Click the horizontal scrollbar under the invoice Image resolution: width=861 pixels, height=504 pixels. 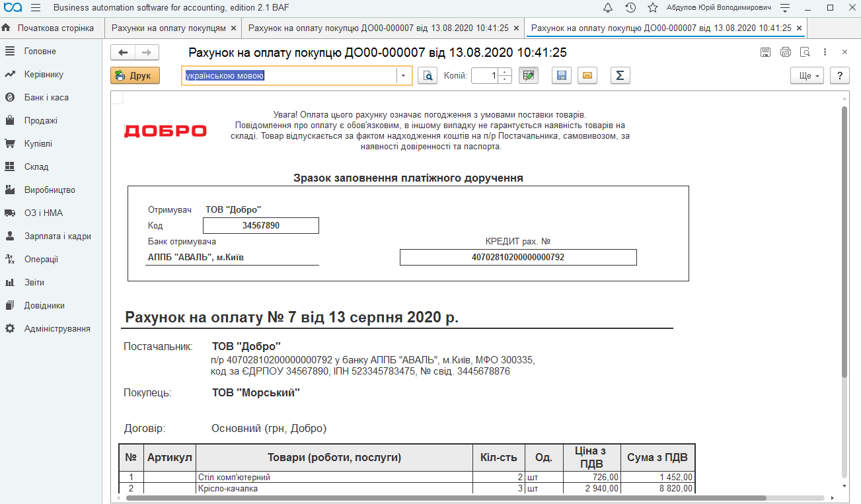(x=446, y=498)
